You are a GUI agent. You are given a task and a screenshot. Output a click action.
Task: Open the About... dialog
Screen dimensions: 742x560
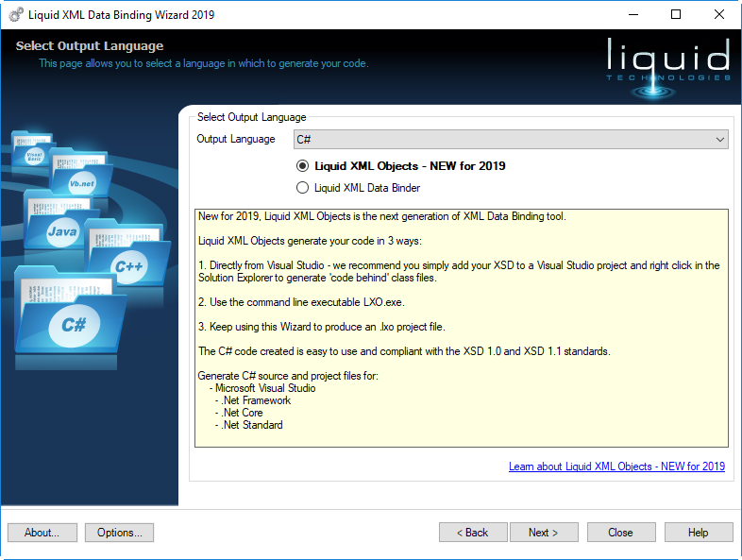click(42, 533)
